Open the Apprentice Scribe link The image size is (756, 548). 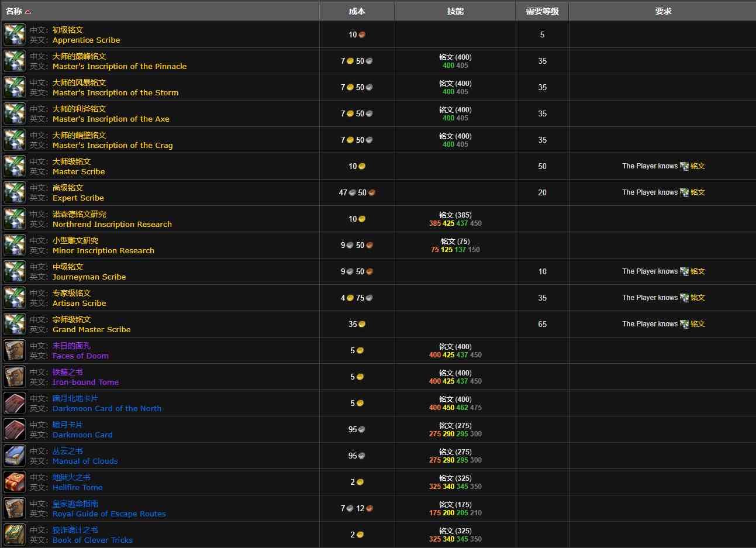point(86,40)
